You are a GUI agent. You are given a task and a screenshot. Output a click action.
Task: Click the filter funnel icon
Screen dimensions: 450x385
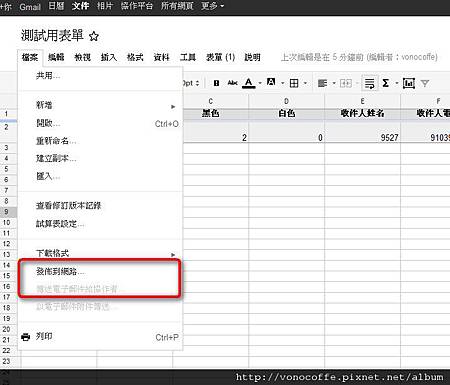425,83
